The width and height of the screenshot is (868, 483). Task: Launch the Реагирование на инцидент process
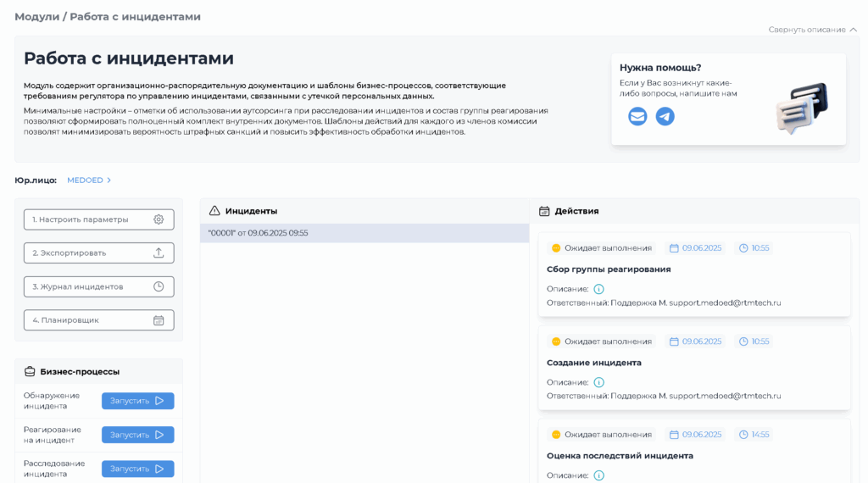coord(138,435)
